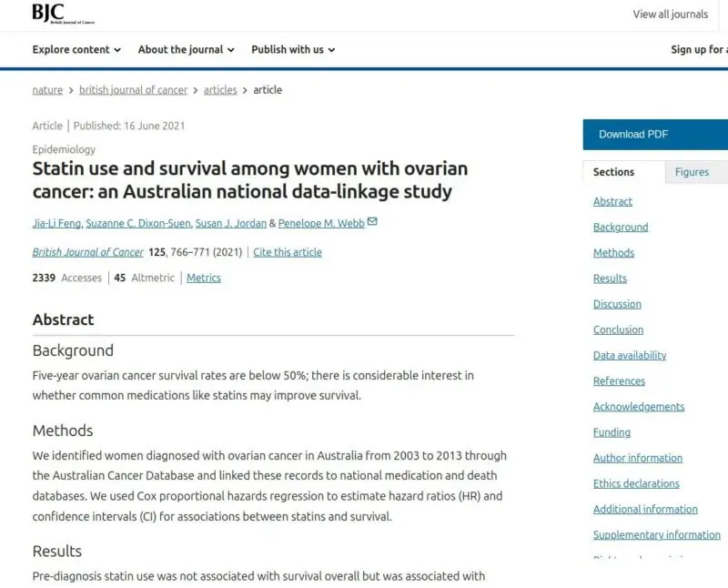This screenshot has width=728, height=588.
Task: Open the Metrics link
Action: click(x=204, y=278)
